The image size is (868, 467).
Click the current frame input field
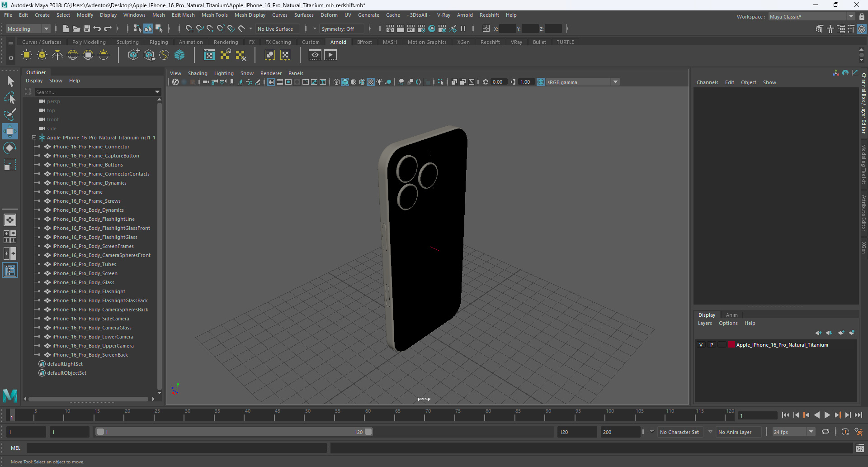click(x=757, y=415)
